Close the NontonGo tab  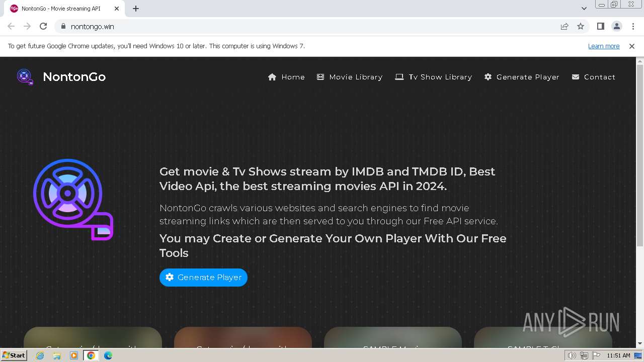[x=117, y=9]
